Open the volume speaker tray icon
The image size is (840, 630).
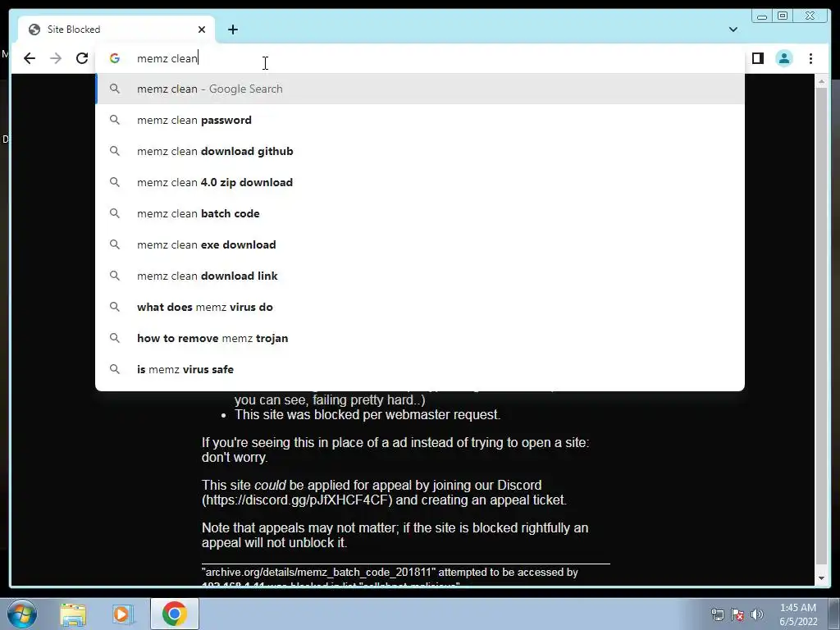tap(757, 614)
